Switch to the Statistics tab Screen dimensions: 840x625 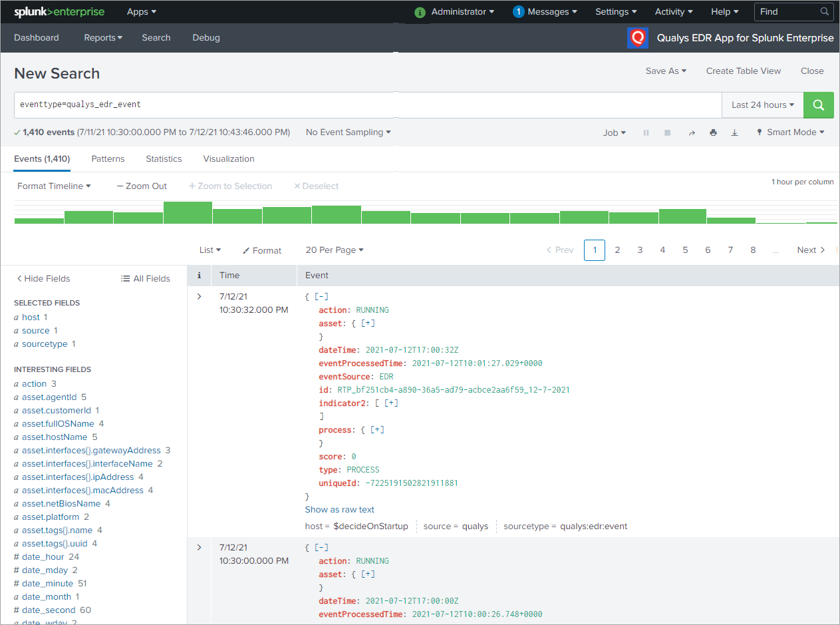click(164, 158)
